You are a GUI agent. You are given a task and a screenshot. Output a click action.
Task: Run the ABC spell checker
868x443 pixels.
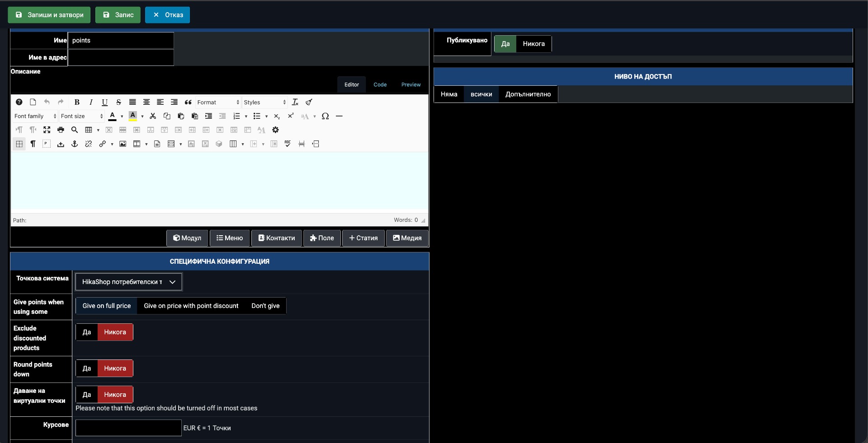click(288, 144)
